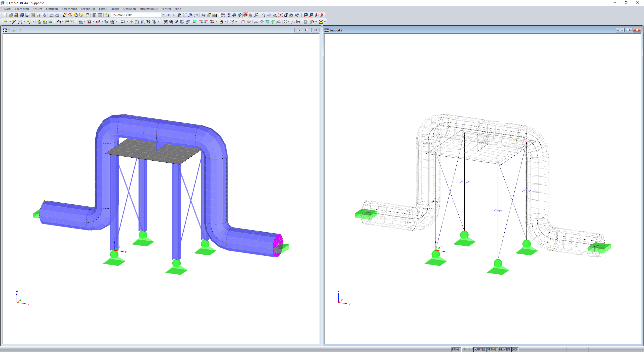Toggle FANG snap mode in the status bar
Image resolution: width=644 pixels, height=352 pixels.
[456, 349]
